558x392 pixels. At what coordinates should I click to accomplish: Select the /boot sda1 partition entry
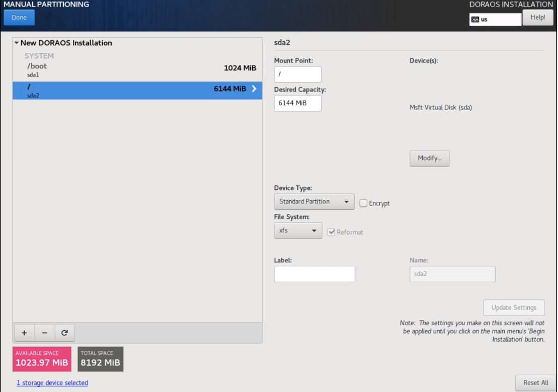[x=137, y=69]
